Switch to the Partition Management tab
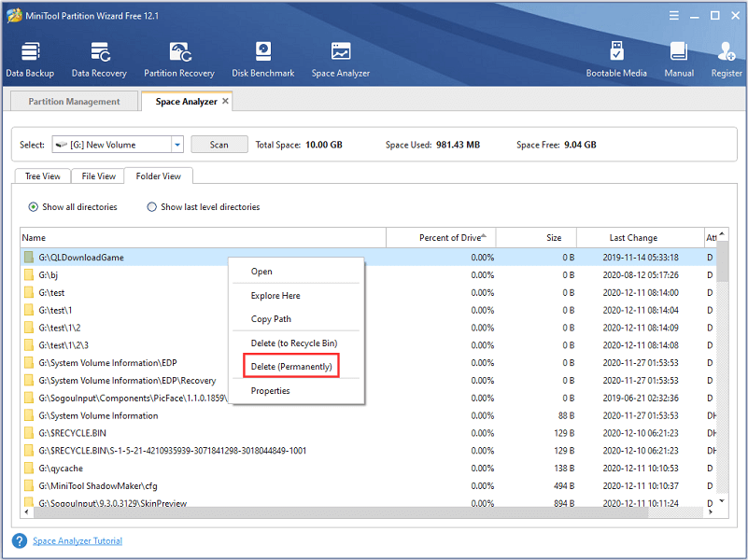This screenshot has height=560, width=748. coord(74,102)
